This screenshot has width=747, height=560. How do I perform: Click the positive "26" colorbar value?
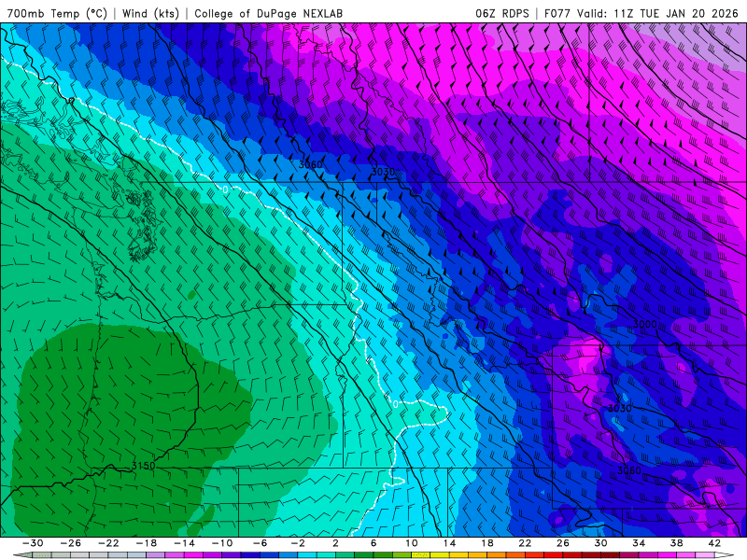coord(563,543)
